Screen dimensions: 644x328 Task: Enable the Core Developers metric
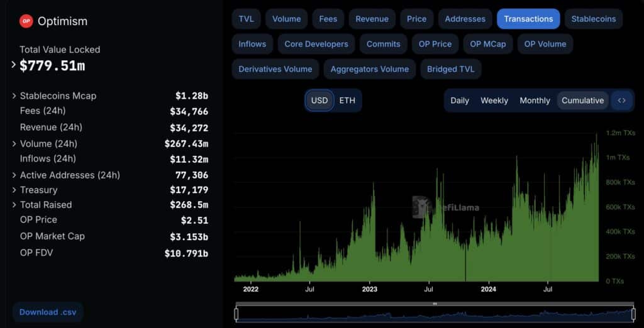click(x=316, y=44)
